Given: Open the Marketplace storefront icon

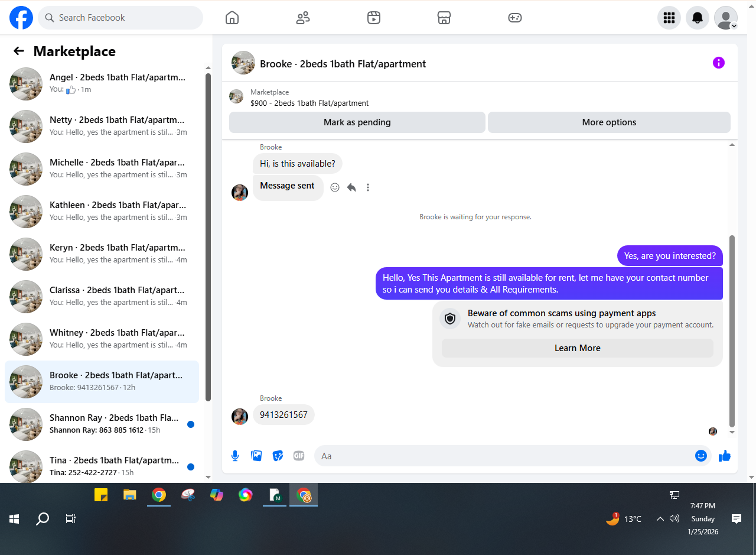Looking at the screenshot, I should (444, 18).
